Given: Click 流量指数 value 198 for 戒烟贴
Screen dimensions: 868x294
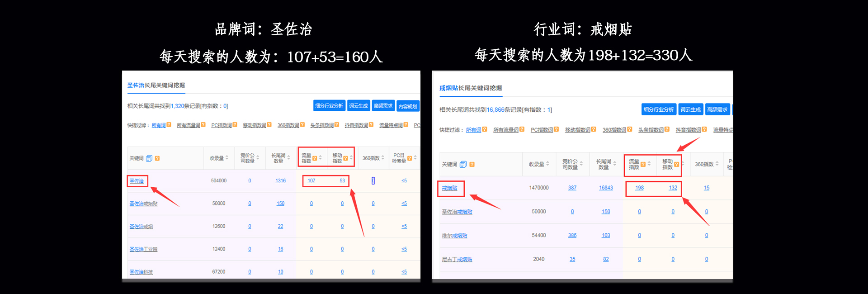Looking at the screenshot, I should pyautogui.click(x=639, y=188).
